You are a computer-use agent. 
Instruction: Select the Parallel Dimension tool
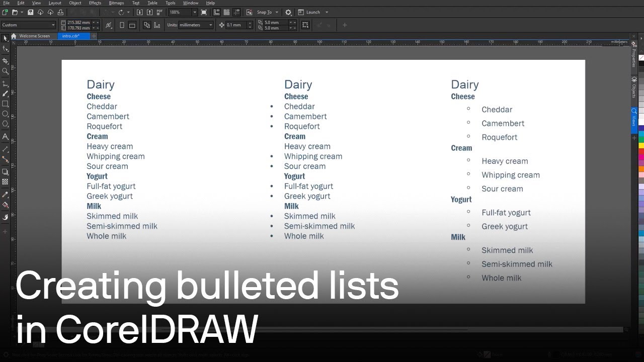(6, 149)
